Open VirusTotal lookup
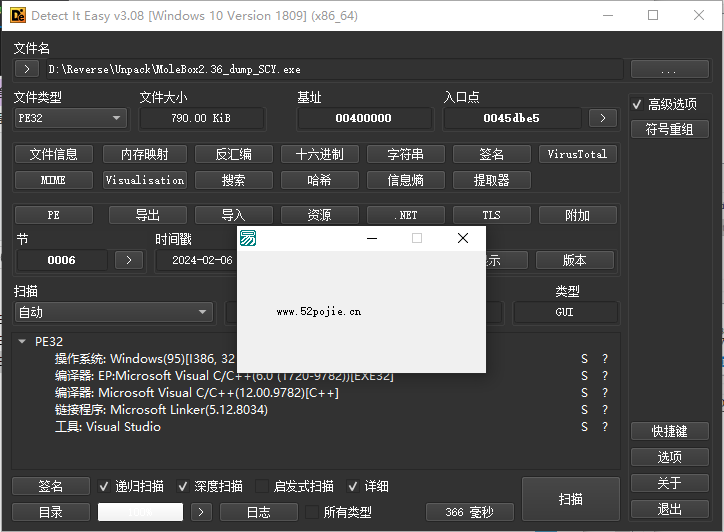724x532 pixels. [x=577, y=154]
